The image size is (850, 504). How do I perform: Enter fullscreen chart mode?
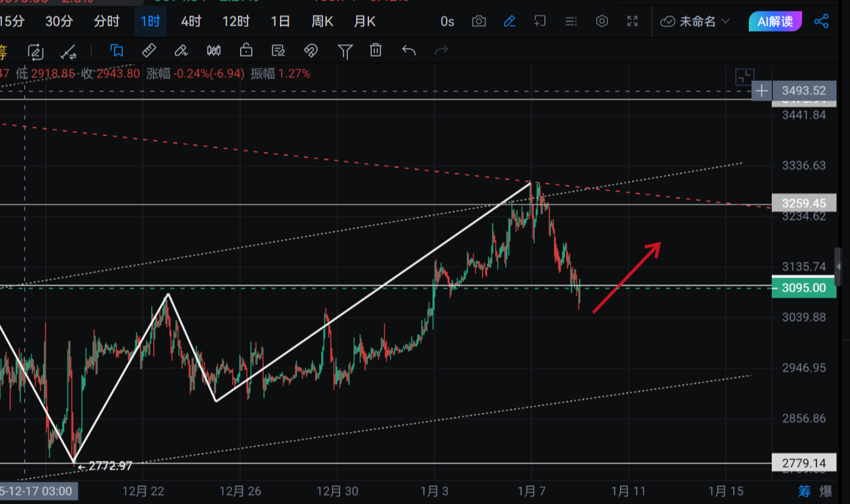(x=632, y=22)
